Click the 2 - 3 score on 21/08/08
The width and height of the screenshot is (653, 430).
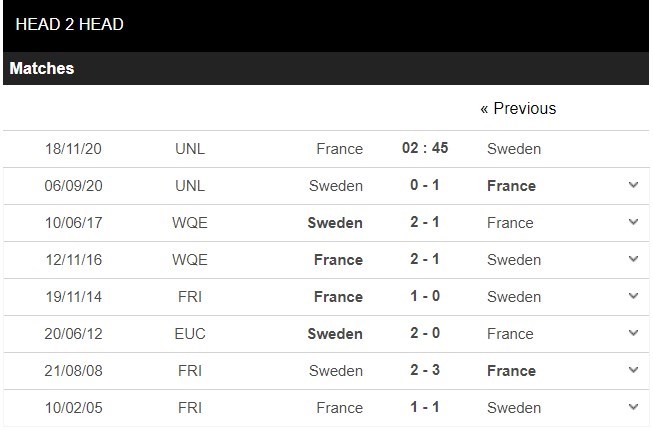(x=425, y=371)
